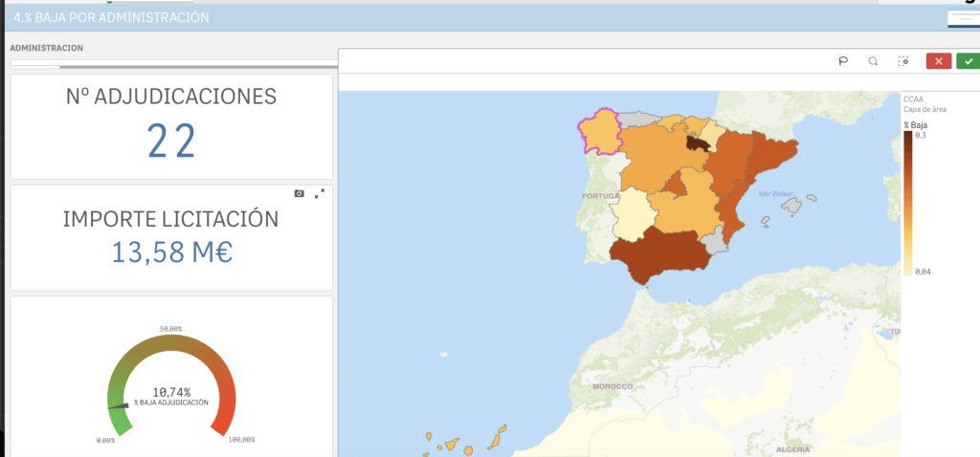980x457 pixels.
Task: Confirm the selection with the green checkmark button
Action: coord(969,60)
